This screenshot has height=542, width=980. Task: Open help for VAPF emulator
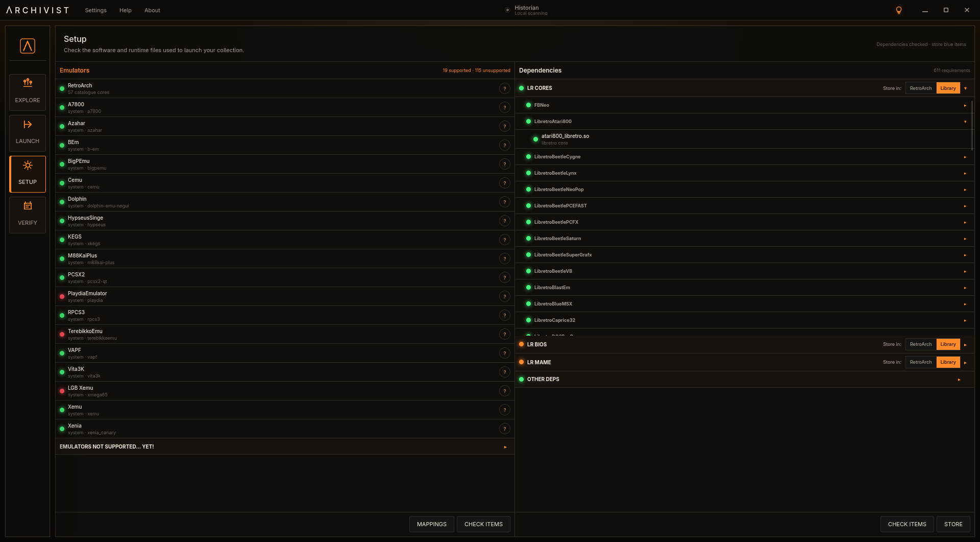tap(505, 353)
